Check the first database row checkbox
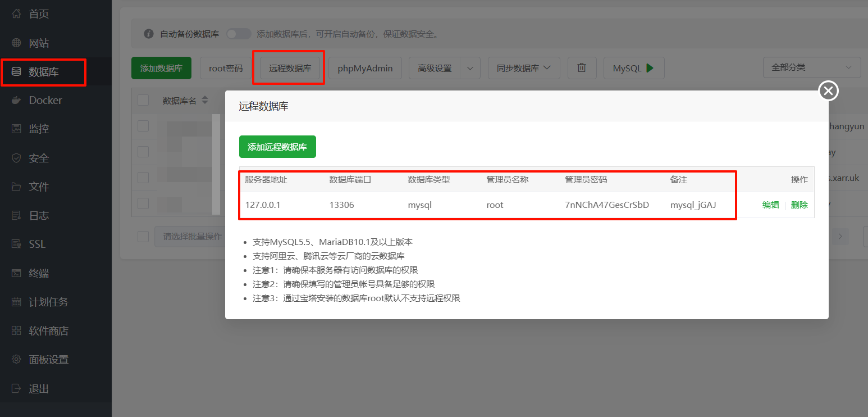 (x=143, y=126)
